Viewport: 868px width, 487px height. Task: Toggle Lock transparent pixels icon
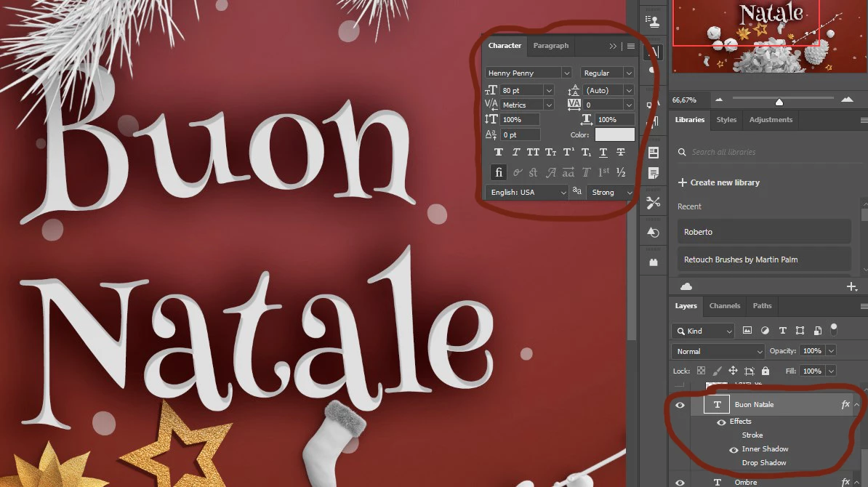pos(701,371)
